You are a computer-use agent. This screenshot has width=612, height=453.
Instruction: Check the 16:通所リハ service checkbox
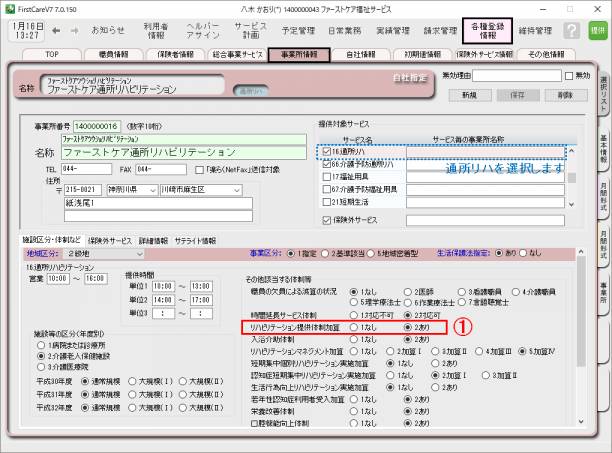point(326,152)
